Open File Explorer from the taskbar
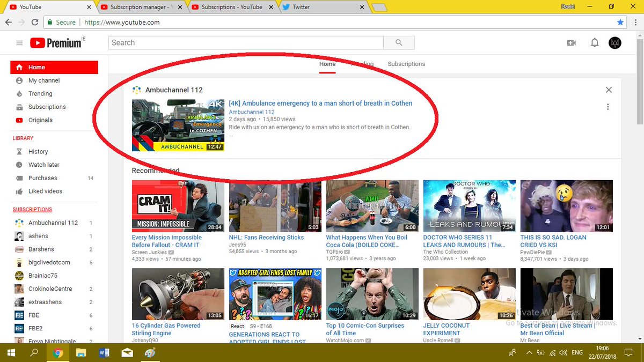Image resolution: width=644 pixels, height=362 pixels. click(80, 353)
